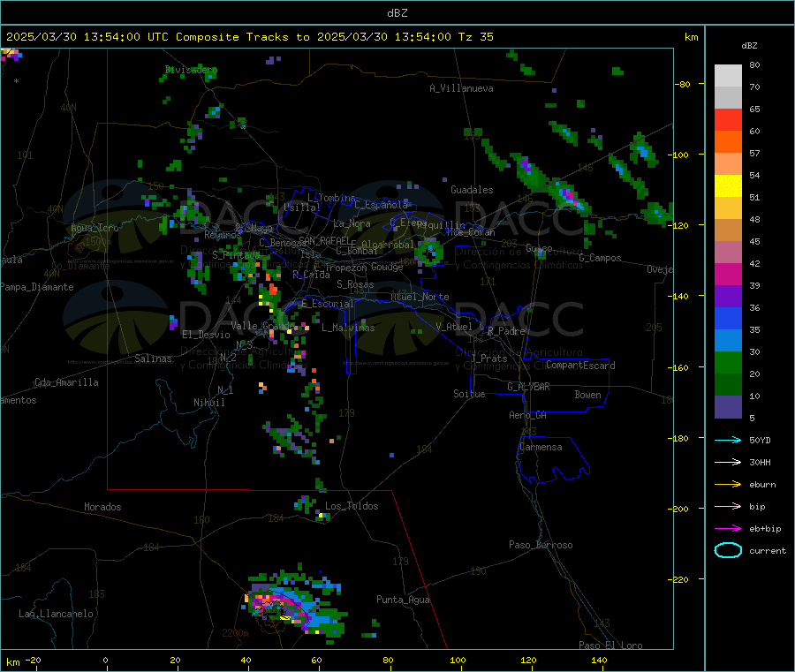
Task: Select the magenta 39 dBZ color swatch
Action: 728,274
